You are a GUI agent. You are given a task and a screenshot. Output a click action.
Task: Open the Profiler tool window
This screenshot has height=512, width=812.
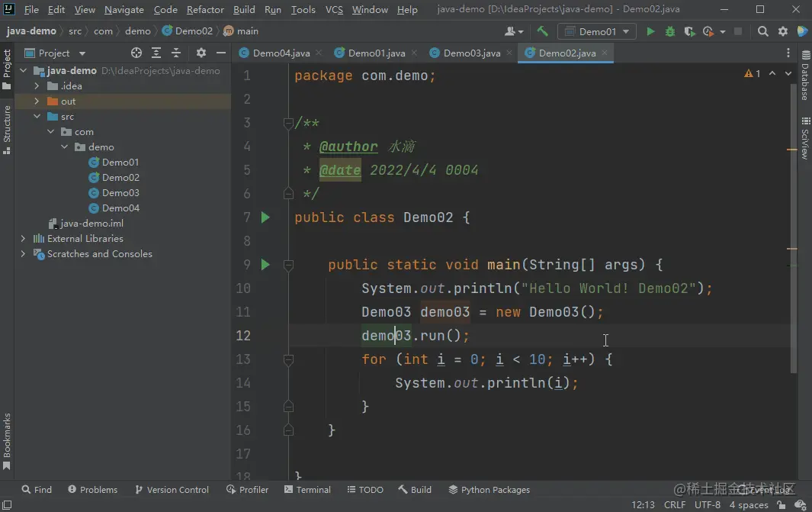[x=248, y=490]
